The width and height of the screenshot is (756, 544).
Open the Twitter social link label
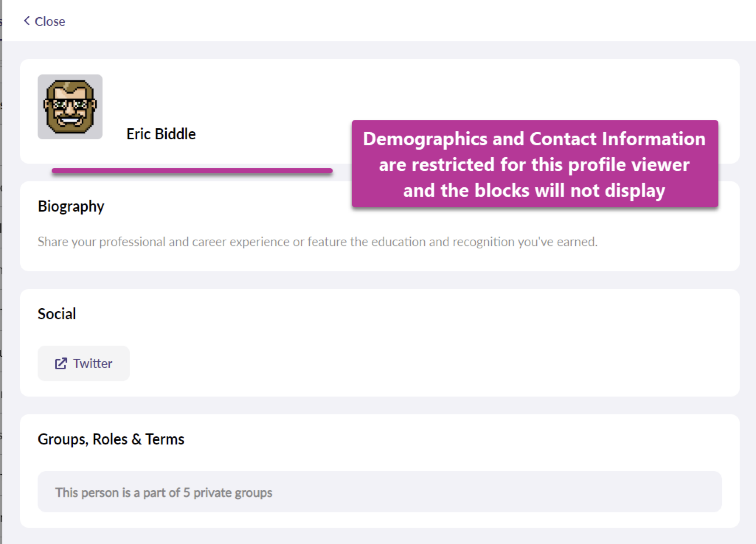[93, 363]
